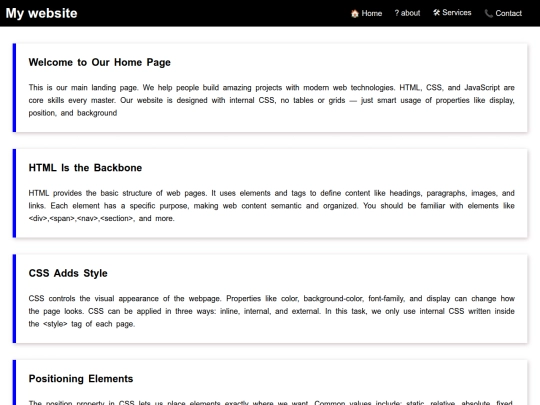
Task: Open the about navigation link
Action: [x=407, y=13]
